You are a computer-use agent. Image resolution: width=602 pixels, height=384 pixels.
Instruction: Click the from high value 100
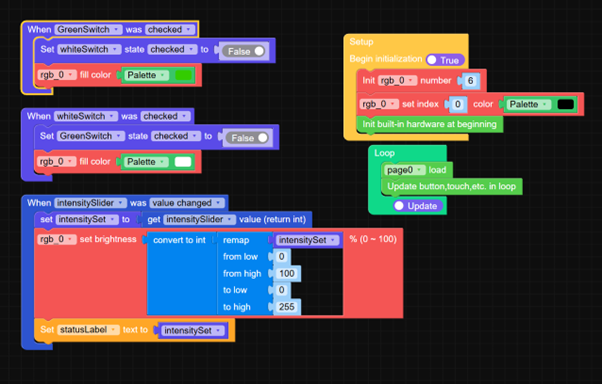click(x=287, y=273)
